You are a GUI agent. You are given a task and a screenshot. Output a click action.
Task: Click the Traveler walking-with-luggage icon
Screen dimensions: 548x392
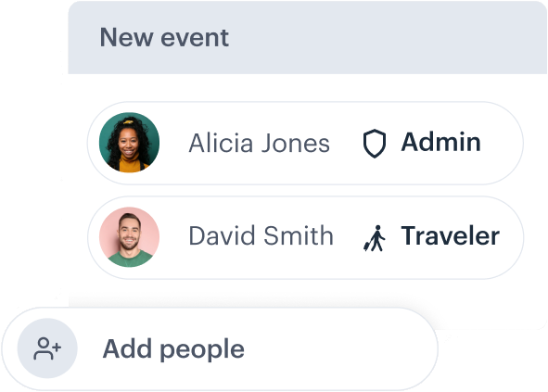pyautogui.click(x=375, y=238)
